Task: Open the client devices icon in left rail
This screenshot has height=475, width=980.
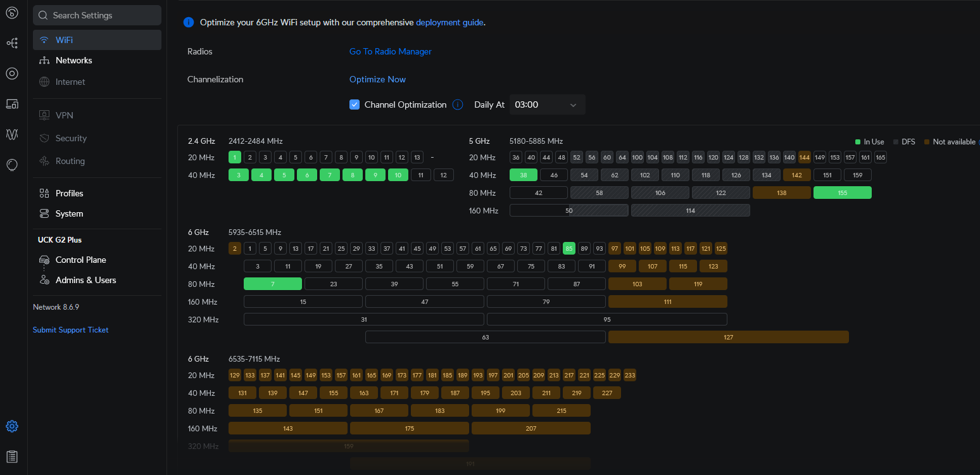Action: coord(11,104)
